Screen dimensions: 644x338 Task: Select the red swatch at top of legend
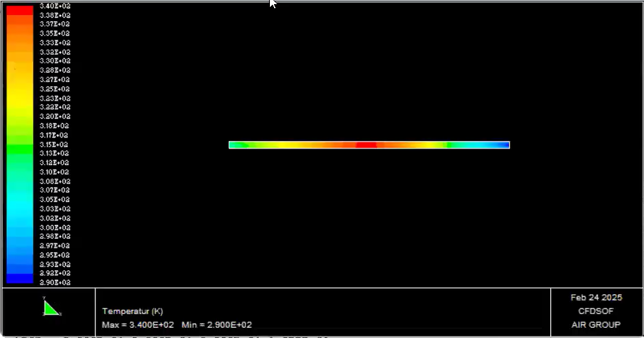click(x=19, y=10)
